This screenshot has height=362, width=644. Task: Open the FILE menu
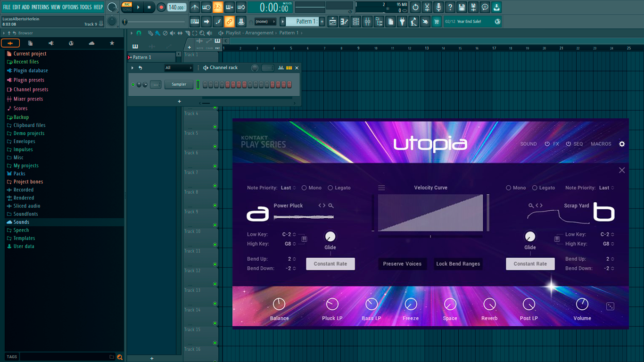tap(7, 7)
